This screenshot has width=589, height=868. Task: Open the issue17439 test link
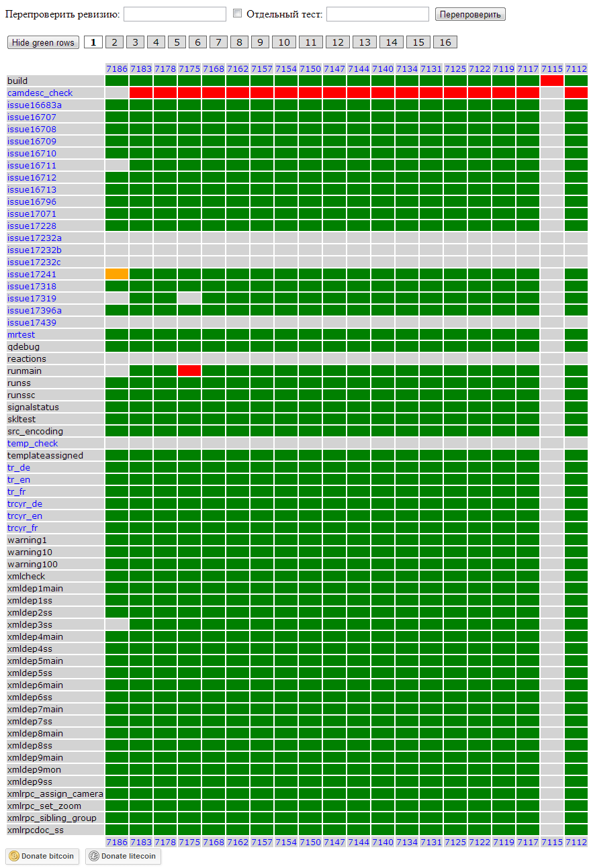(x=32, y=322)
